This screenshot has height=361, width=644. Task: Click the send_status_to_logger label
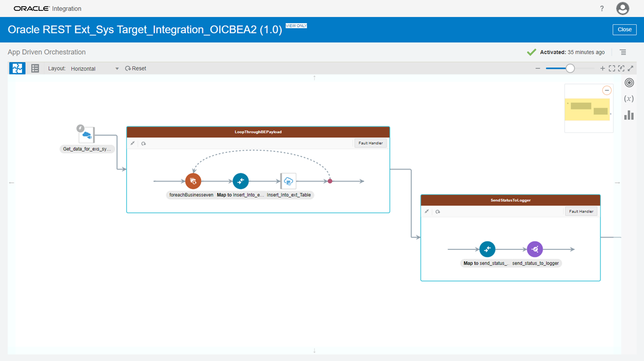[x=535, y=263]
